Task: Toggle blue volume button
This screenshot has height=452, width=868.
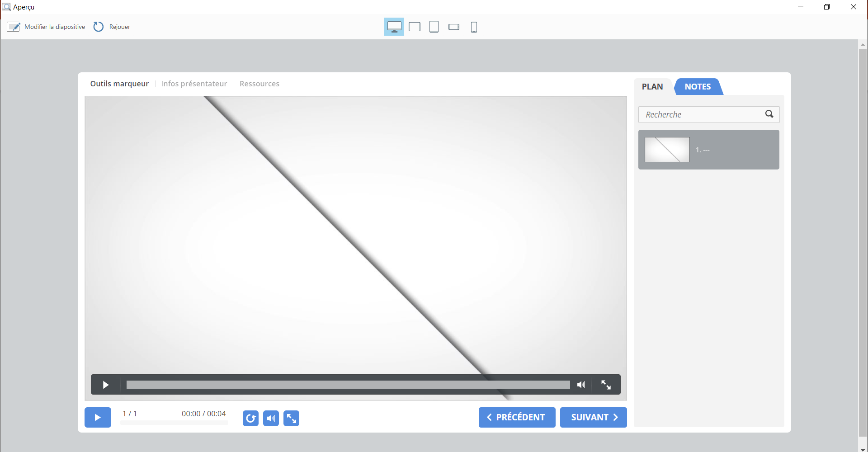Action: (x=271, y=418)
